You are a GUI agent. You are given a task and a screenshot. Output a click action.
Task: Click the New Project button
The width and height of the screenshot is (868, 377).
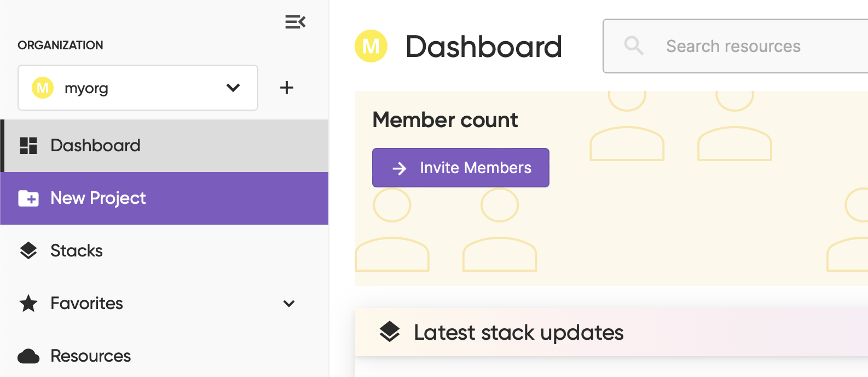(x=99, y=198)
